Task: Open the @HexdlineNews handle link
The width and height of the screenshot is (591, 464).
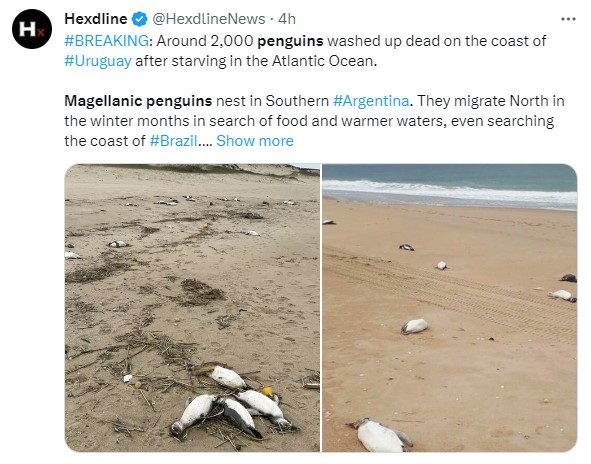Action: [208, 19]
